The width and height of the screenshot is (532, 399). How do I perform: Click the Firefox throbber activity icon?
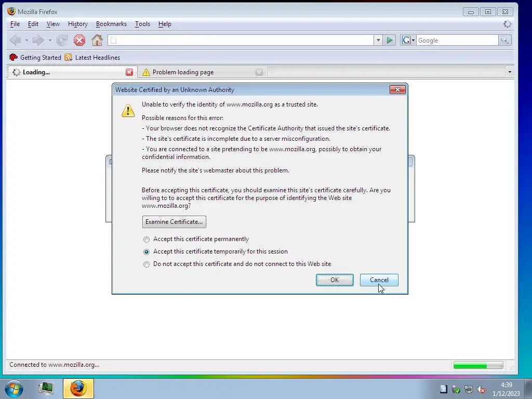507,24
